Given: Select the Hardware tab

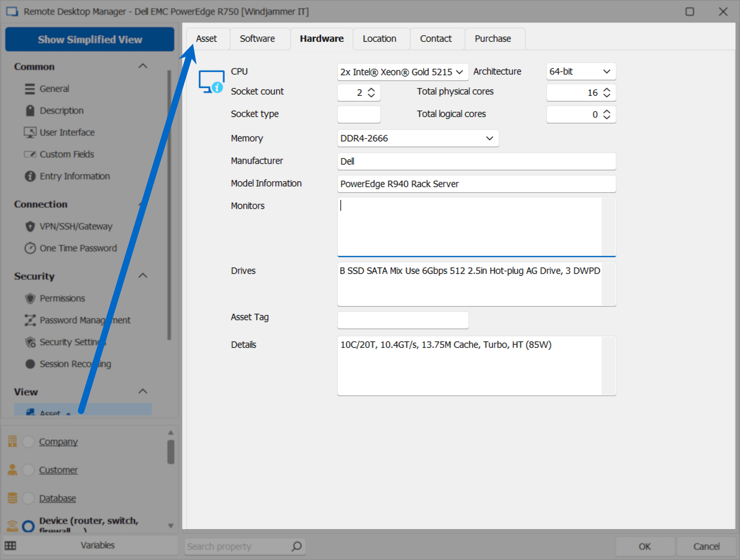Looking at the screenshot, I should [x=321, y=39].
